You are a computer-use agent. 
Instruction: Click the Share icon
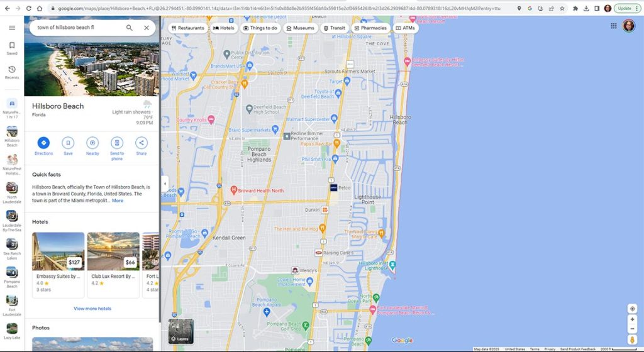[x=142, y=146]
